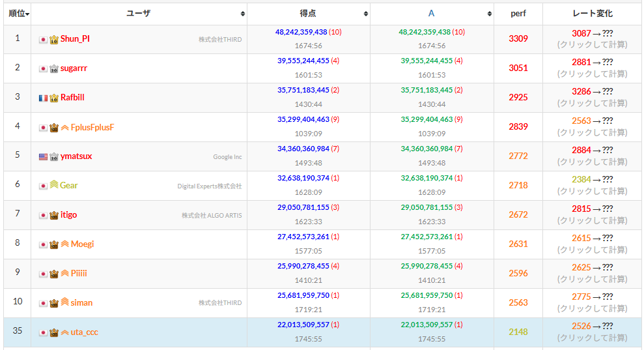Click the chevron rank icon beside Gear
This screenshot has height=350, width=644.
click(x=54, y=185)
